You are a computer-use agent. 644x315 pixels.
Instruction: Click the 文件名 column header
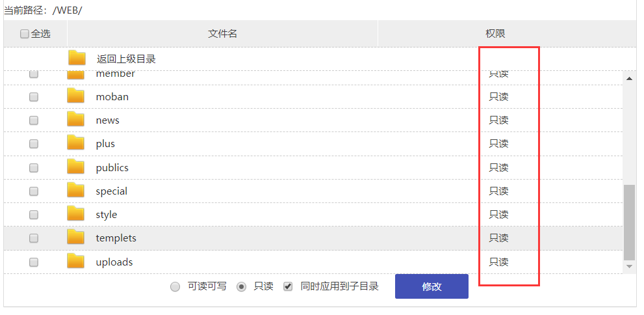[x=222, y=34]
